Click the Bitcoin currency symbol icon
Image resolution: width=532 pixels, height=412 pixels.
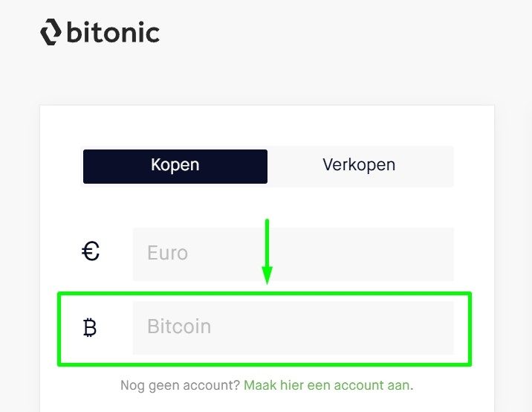point(90,327)
